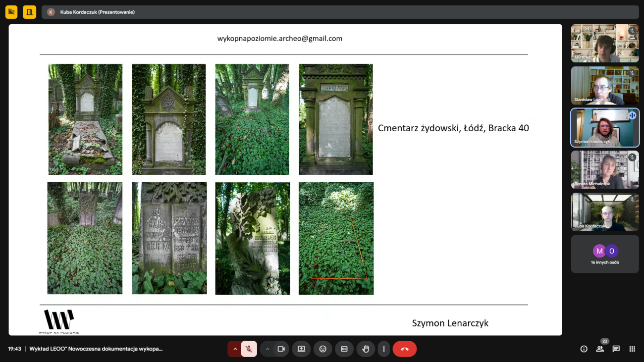Turn on the camera
The height and width of the screenshot is (362, 644).
click(x=281, y=349)
